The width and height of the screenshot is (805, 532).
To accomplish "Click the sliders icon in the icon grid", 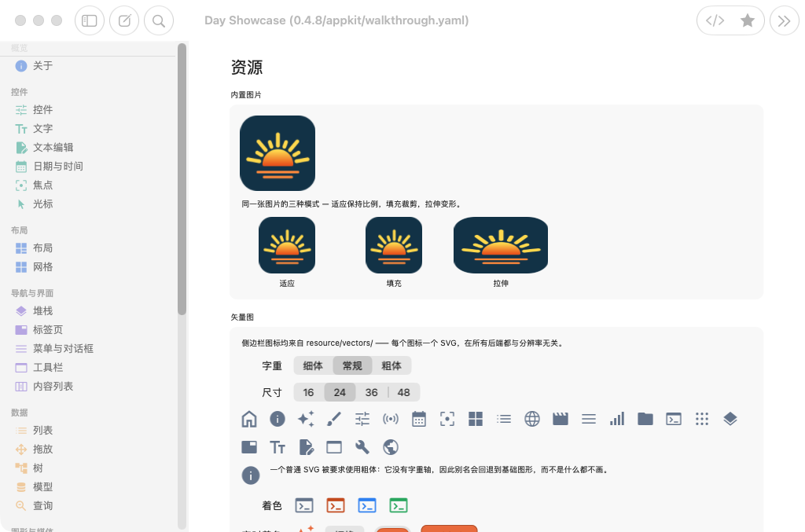I will pyautogui.click(x=362, y=419).
